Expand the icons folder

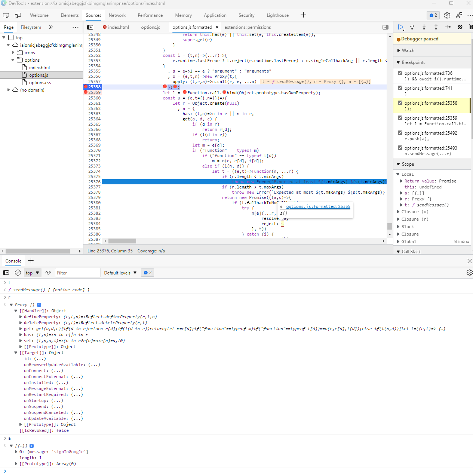[13, 53]
